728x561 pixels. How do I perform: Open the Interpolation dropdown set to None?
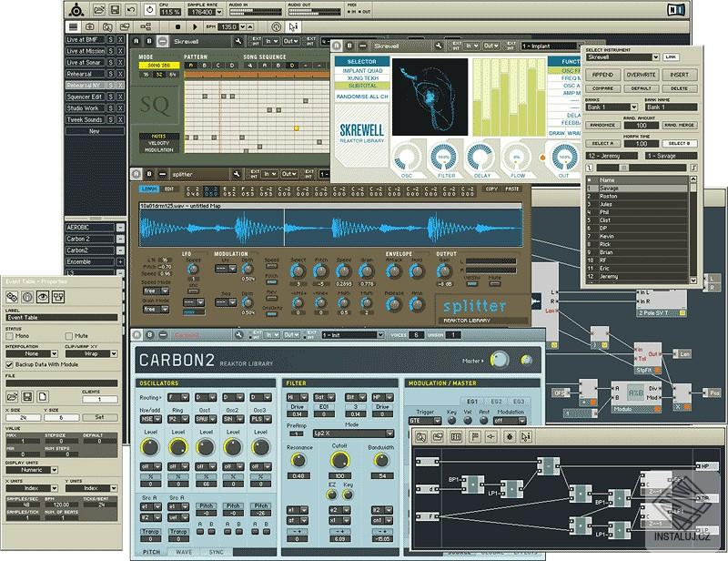click(31, 353)
